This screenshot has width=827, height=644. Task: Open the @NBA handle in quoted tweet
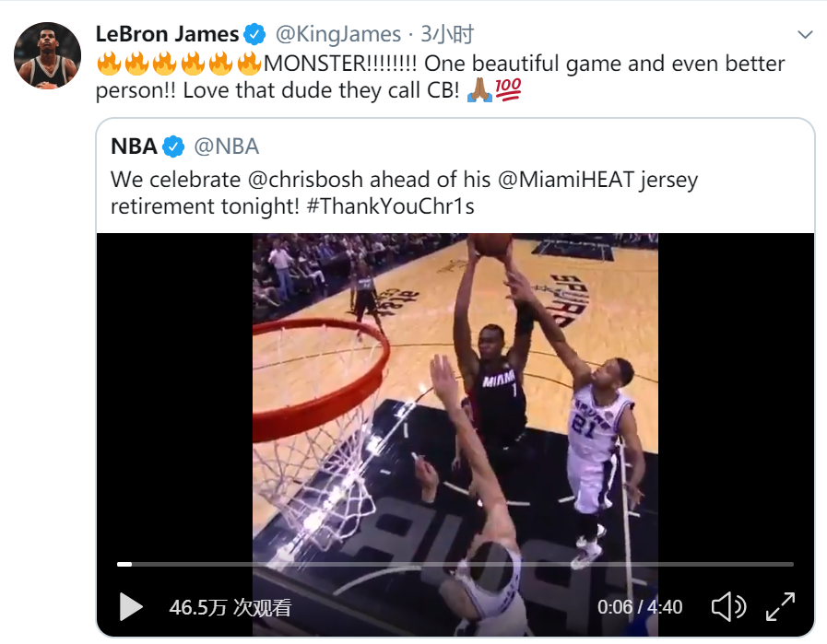pos(226,146)
